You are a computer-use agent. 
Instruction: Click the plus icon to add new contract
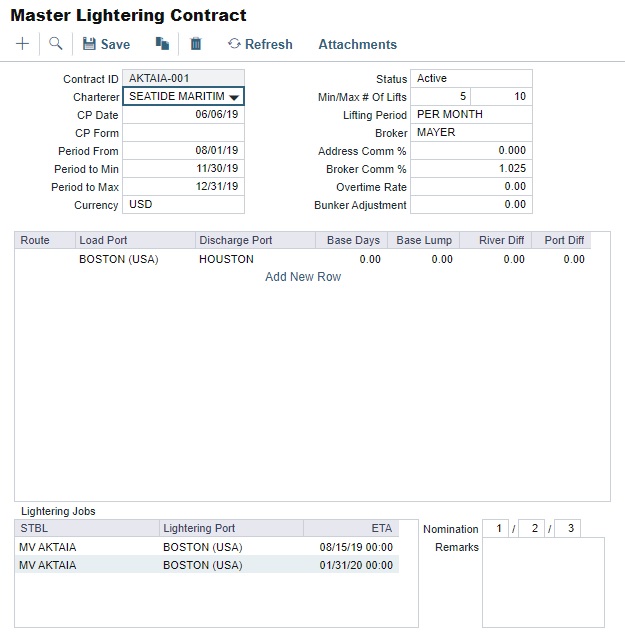(x=22, y=44)
